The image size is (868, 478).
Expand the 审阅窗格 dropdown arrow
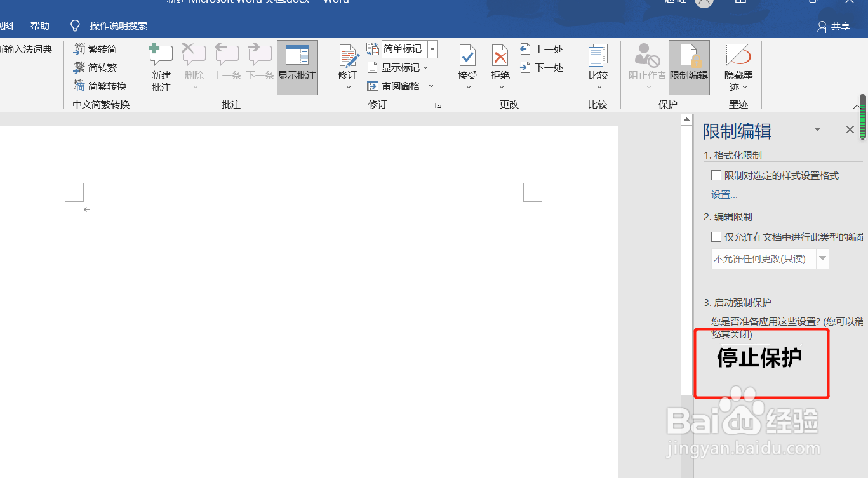[x=431, y=86]
